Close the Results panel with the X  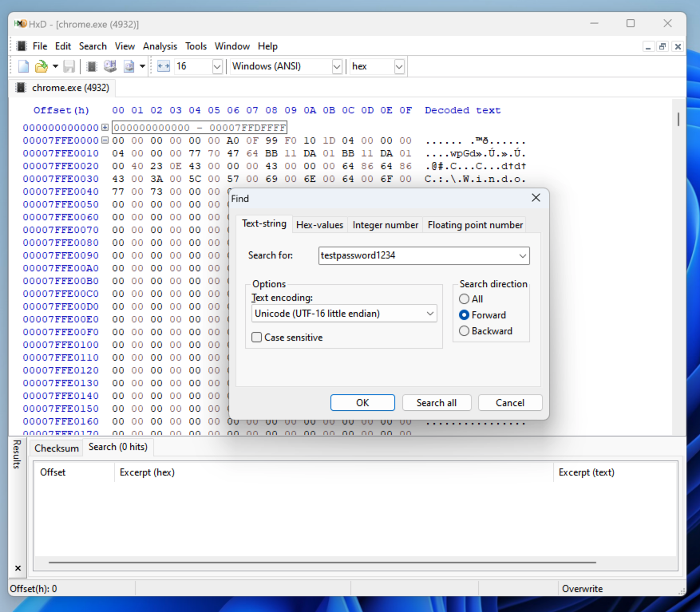pos(18,568)
